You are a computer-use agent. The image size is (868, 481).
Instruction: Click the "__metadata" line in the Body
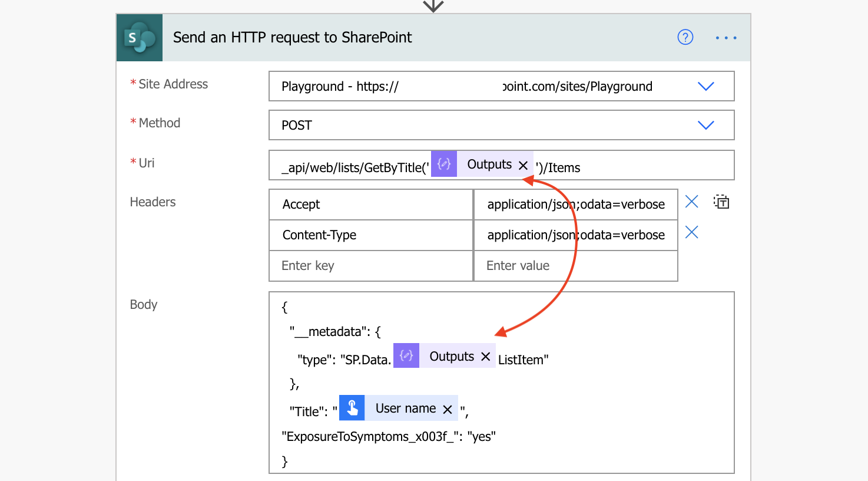(x=335, y=332)
